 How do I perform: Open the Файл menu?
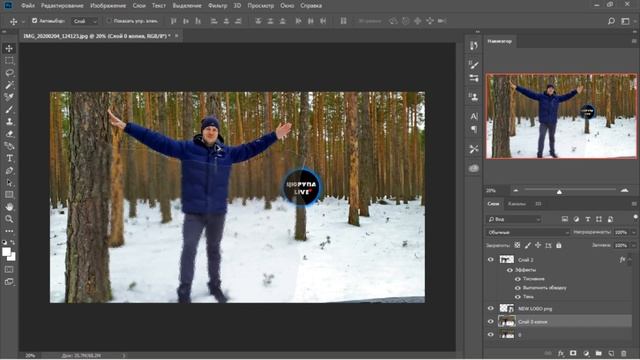pos(28,6)
